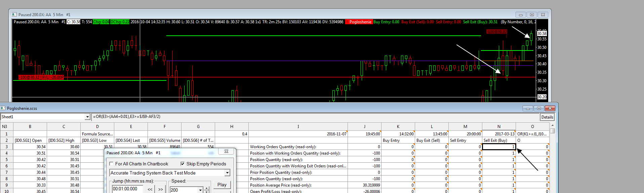
Task: Untick the Skip Empty Periods checkbox
Action: pyautogui.click(x=183, y=164)
